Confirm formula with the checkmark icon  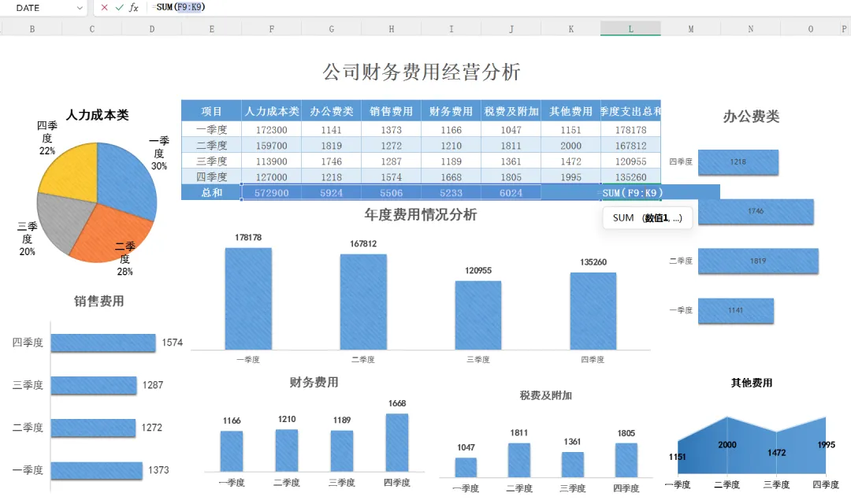click(119, 8)
